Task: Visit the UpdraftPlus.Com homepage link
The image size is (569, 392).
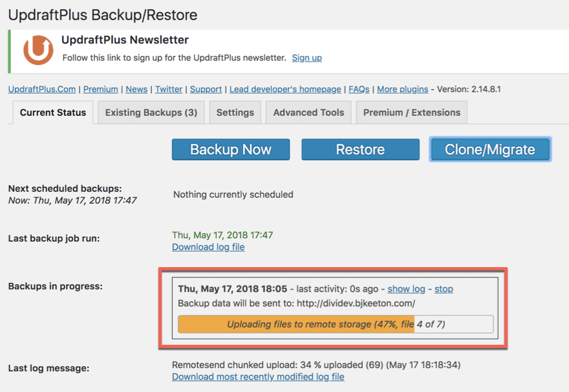Action: [x=41, y=89]
